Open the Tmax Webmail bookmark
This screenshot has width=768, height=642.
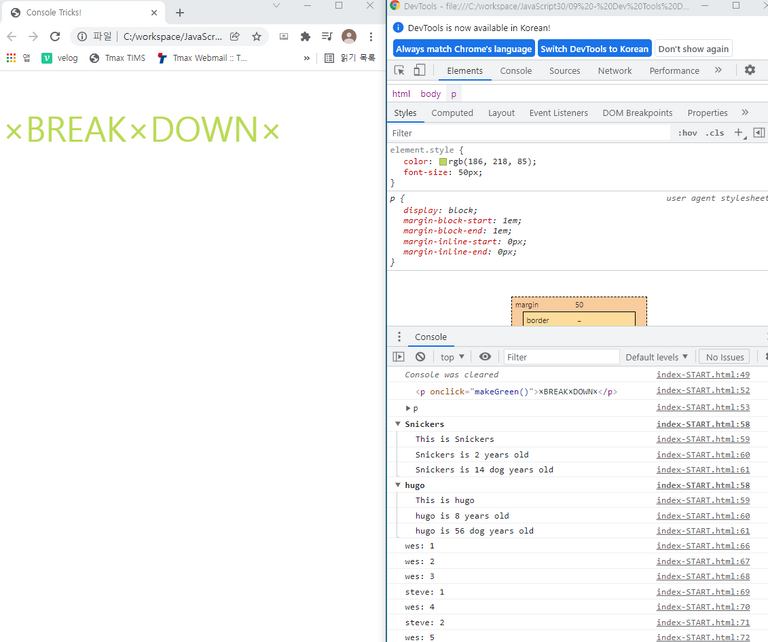(202, 58)
